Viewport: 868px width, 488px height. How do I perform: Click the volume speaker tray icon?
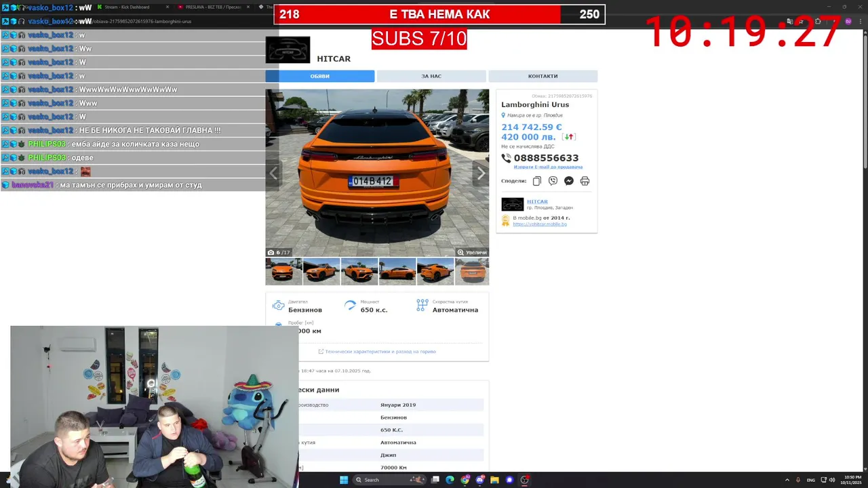point(832,480)
